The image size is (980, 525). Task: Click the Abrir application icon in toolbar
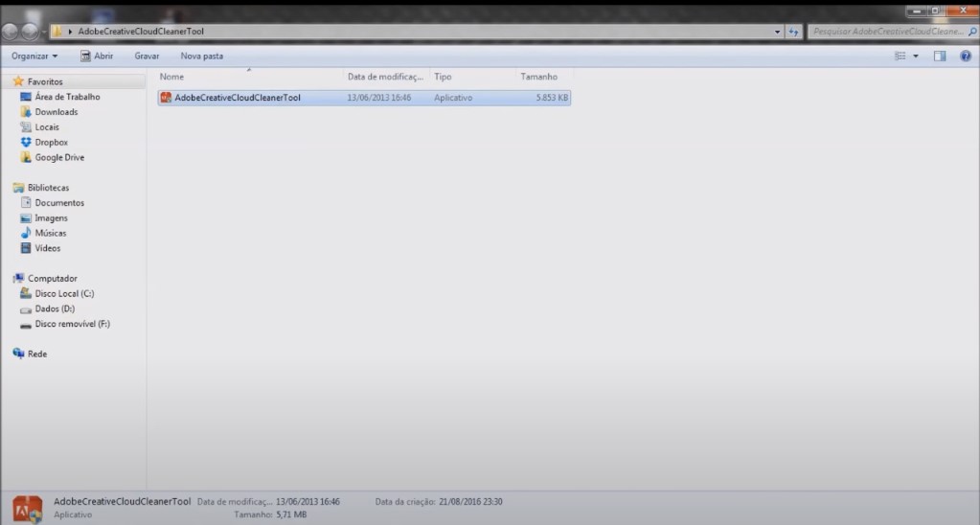(x=85, y=56)
